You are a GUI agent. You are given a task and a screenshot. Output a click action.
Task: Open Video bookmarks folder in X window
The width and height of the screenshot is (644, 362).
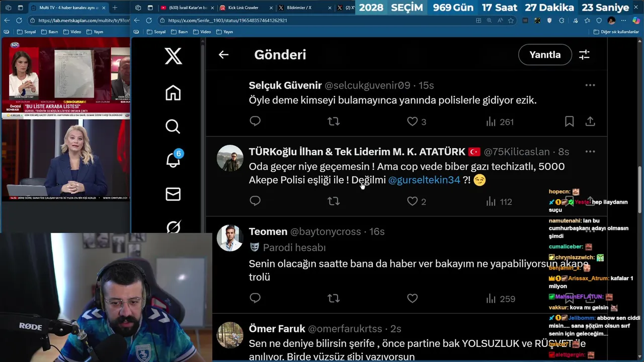point(202,32)
